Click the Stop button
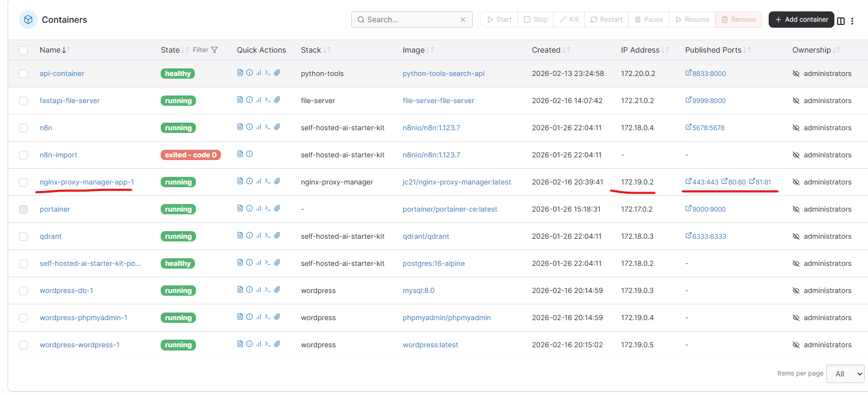868x395 pixels. pos(536,20)
